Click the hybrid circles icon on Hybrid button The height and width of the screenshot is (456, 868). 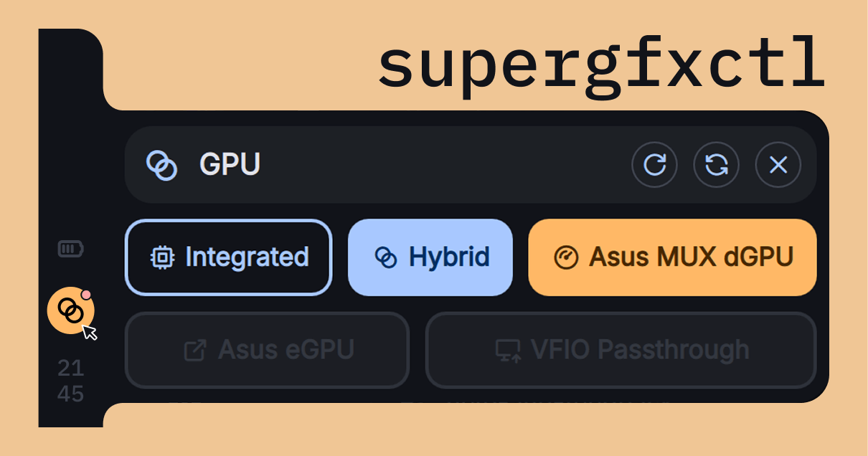point(387,257)
